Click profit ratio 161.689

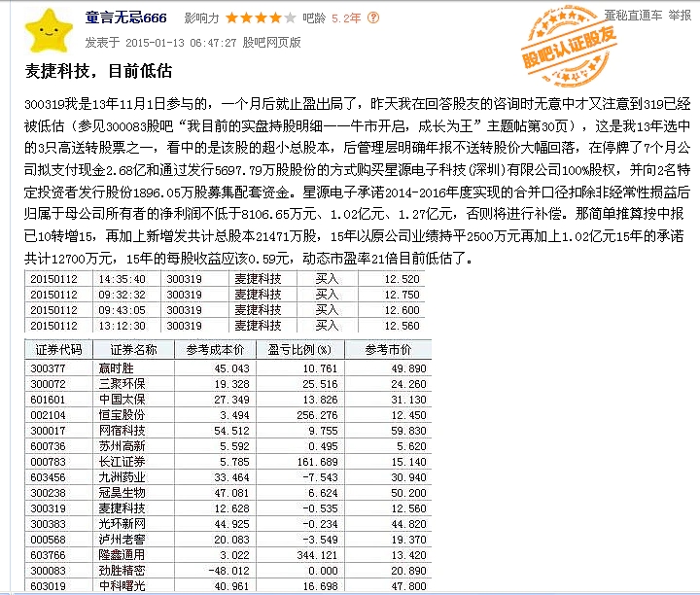point(317,462)
